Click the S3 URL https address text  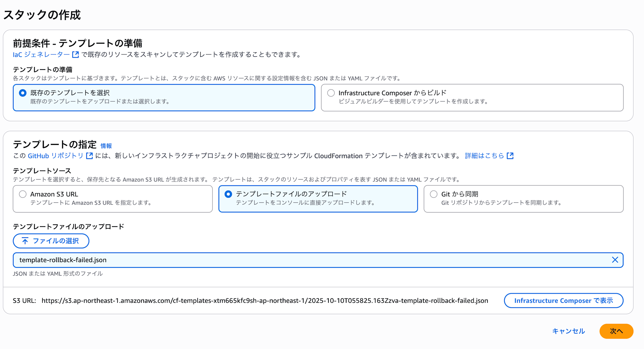click(x=265, y=301)
